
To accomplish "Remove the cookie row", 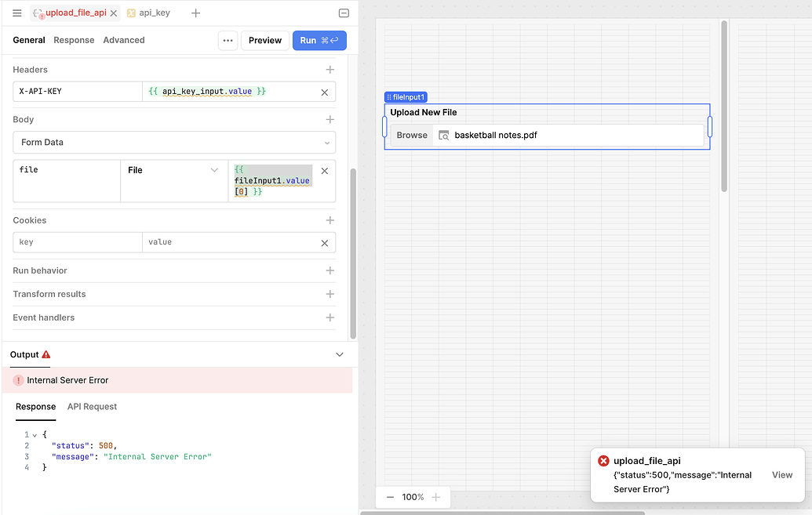I will tap(325, 243).
